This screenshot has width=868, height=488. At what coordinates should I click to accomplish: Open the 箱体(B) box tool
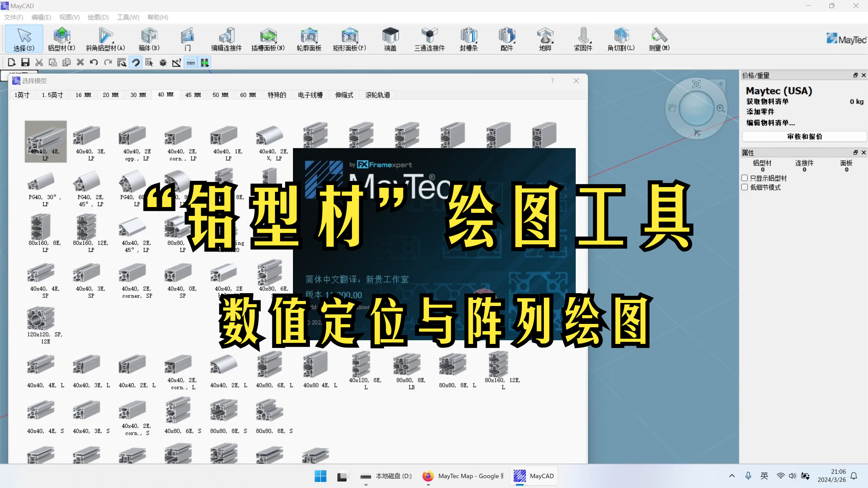[x=149, y=39]
